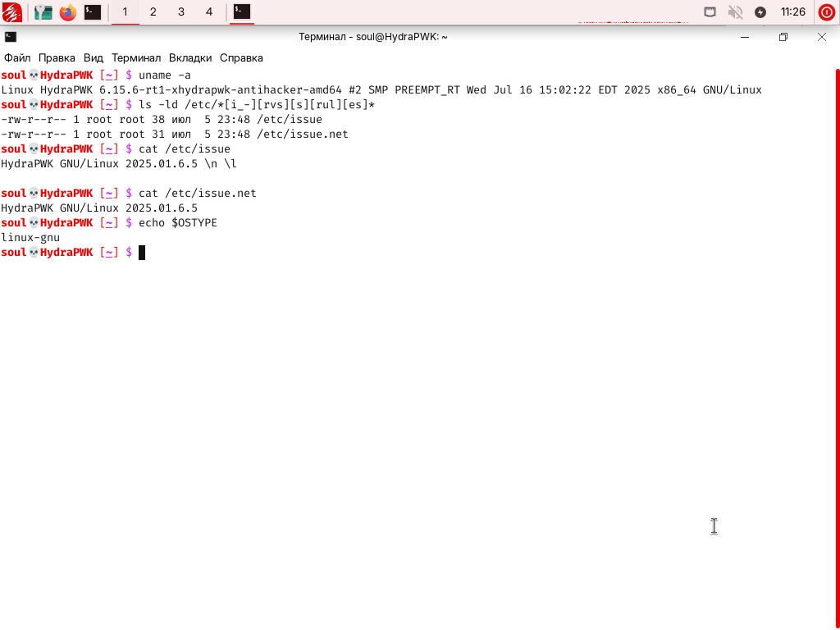840x630 pixels.
Task: Open the HydraPWK applications menu logo
Action: tap(11, 11)
